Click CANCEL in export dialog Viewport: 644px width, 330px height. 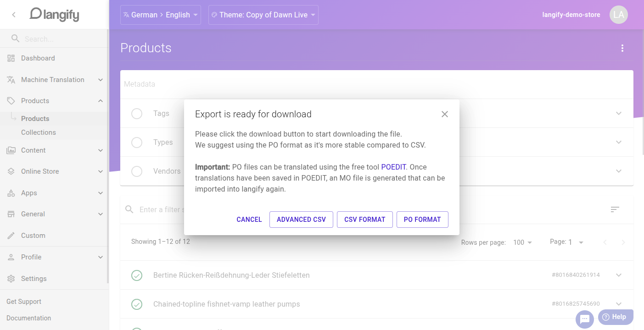pos(249,220)
